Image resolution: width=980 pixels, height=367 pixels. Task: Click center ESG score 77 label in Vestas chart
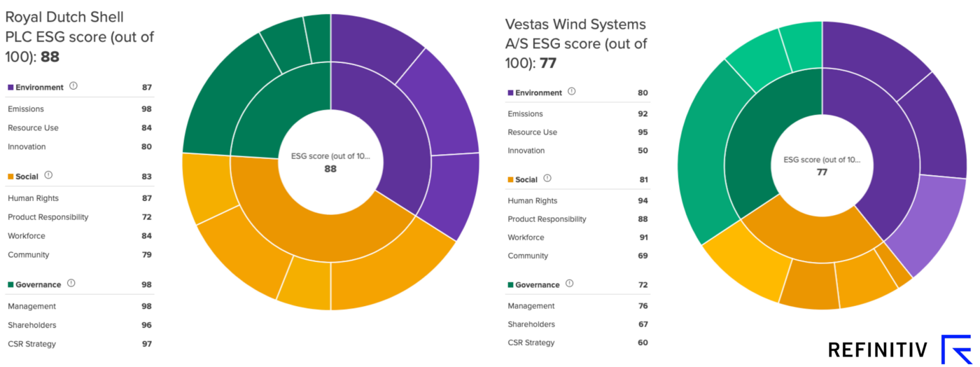tap(822, 165)
